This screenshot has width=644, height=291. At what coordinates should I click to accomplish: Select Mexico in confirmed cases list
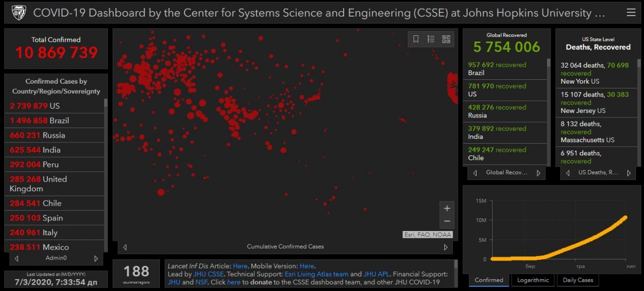point(54,247)
